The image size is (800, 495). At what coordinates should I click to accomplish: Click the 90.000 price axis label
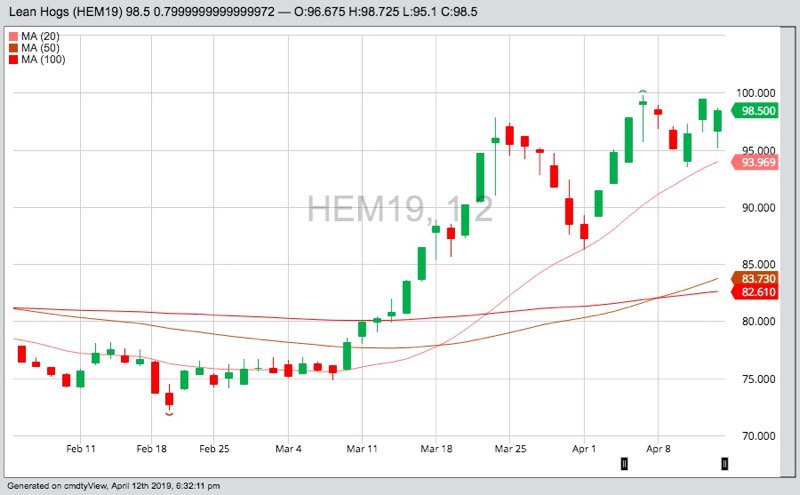(758, 208)
